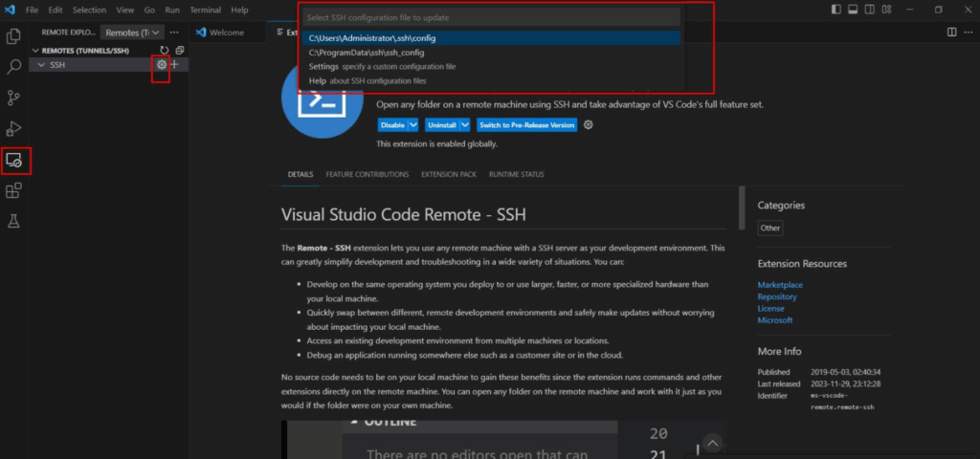Collapse the SSH tree node

click(x=42, y=65)
